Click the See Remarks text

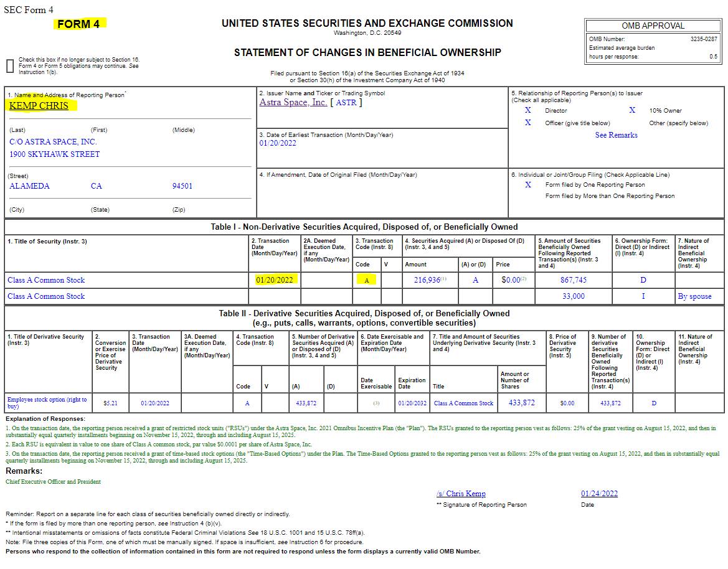point(616,135)
